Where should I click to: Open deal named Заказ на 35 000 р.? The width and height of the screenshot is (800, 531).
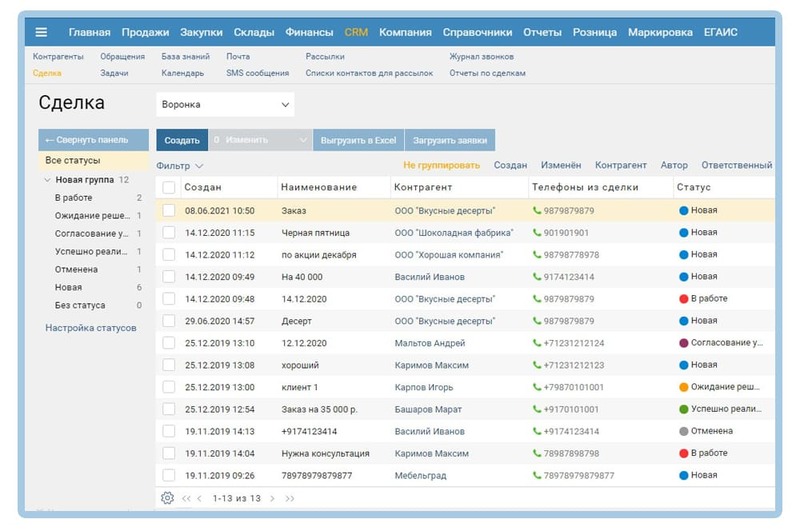(x=319, y=409)
